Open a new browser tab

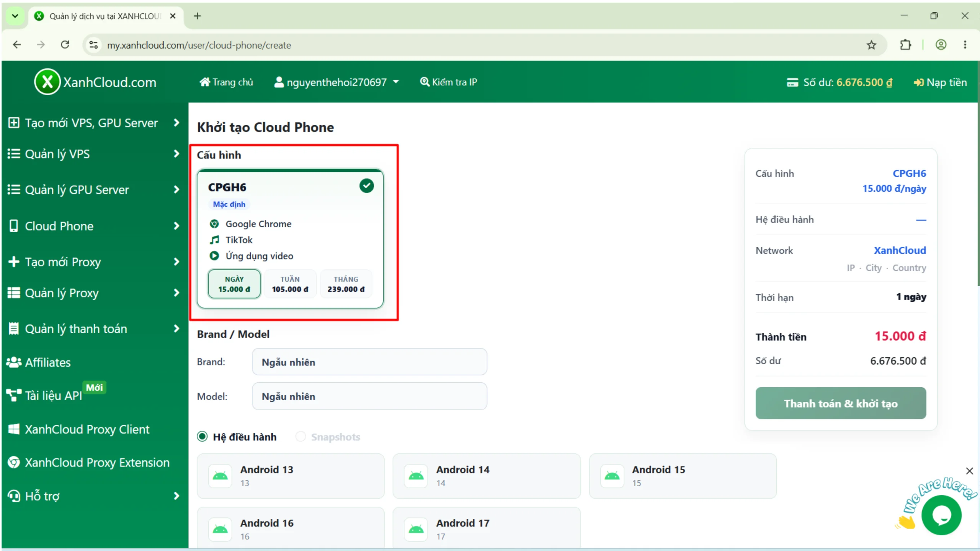tap(197, 16)
